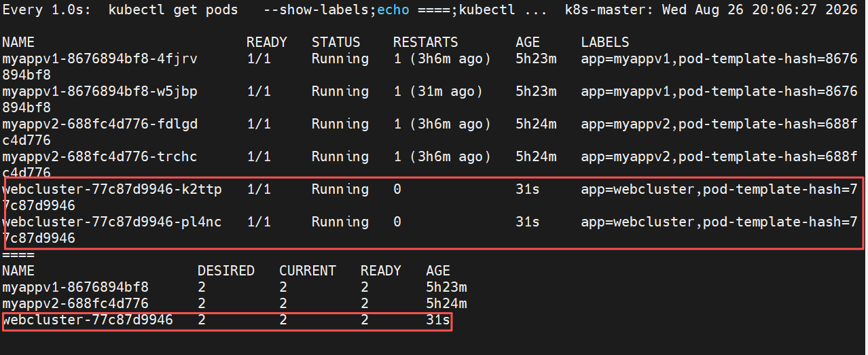Click label app=webcluster of k2ttp pod

tap(639, 190)
